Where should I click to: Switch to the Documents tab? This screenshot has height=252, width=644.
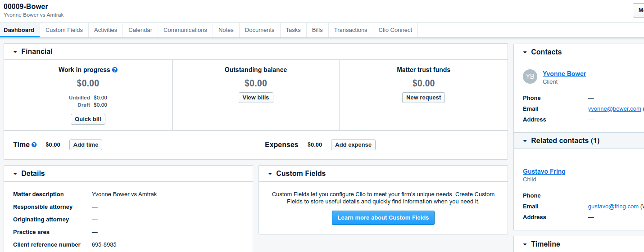pos(259,30)
